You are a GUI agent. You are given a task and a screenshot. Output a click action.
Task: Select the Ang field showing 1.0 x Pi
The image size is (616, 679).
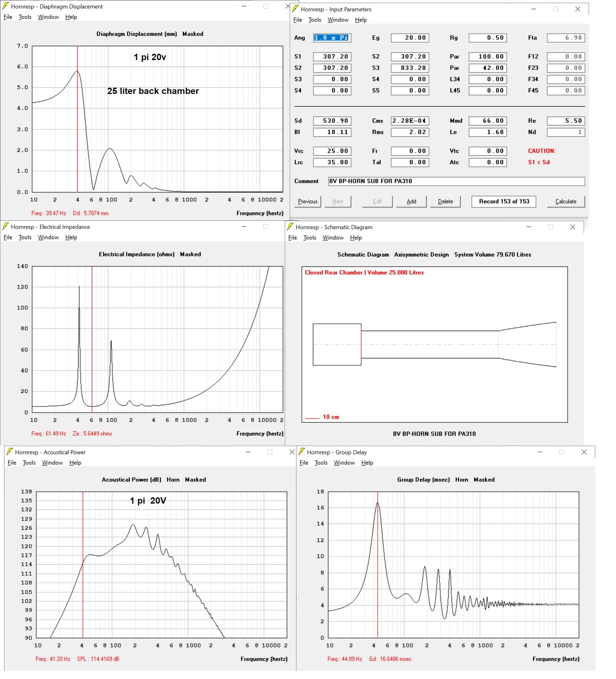(332, 38)
